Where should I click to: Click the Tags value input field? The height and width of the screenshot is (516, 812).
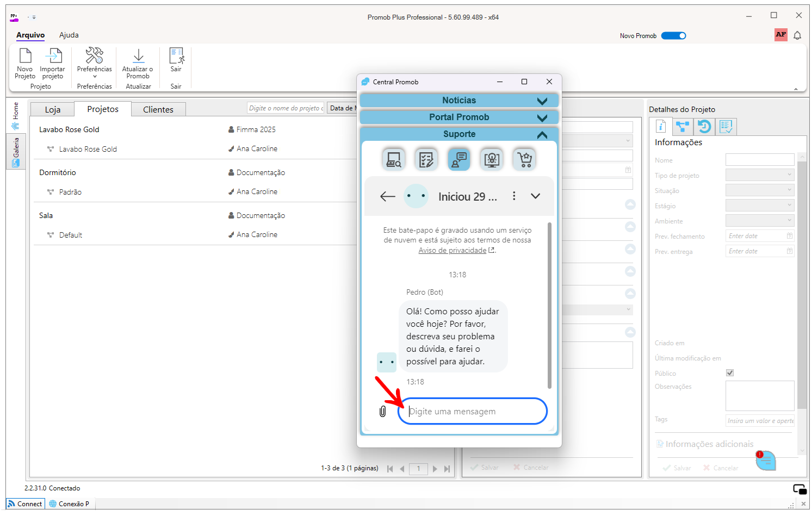pos(760,421)
